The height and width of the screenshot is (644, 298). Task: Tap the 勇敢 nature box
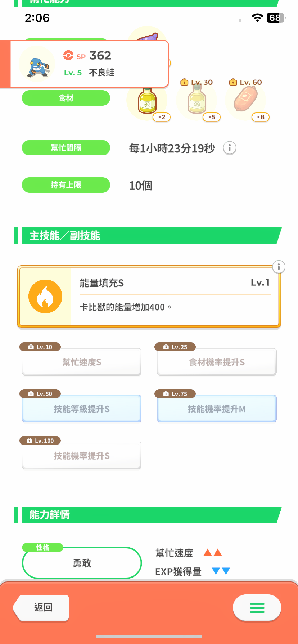(x=82, y=563)
